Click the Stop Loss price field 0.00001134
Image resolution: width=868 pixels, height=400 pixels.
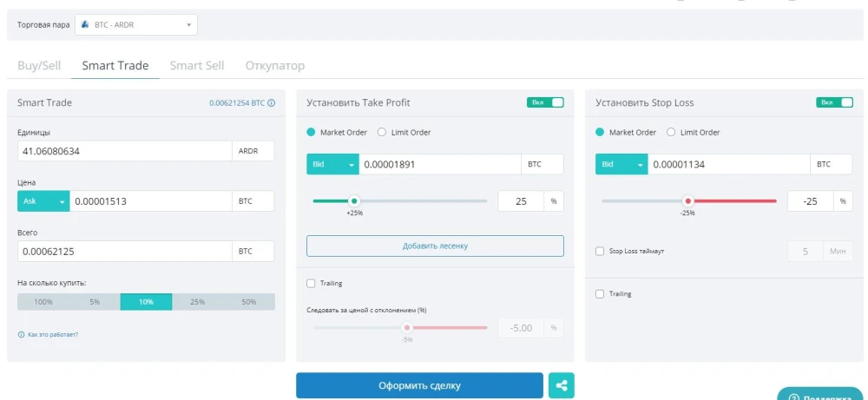pos(729,164)
